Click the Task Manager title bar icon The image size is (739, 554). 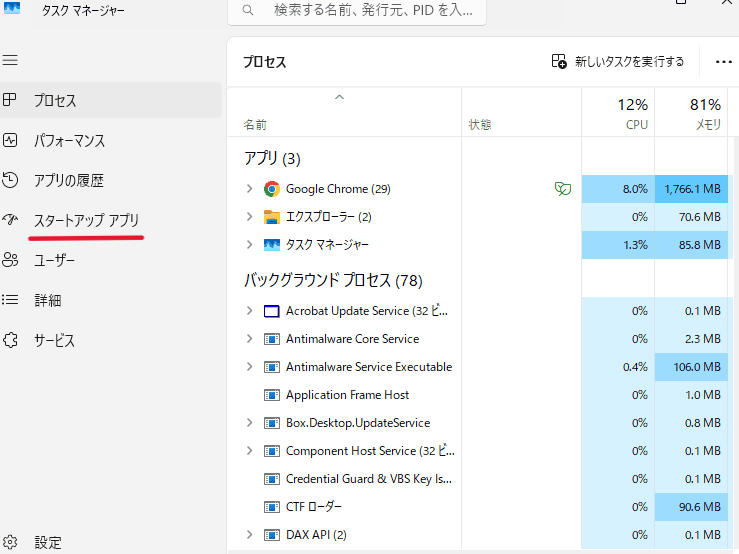[x=12, y=8]
